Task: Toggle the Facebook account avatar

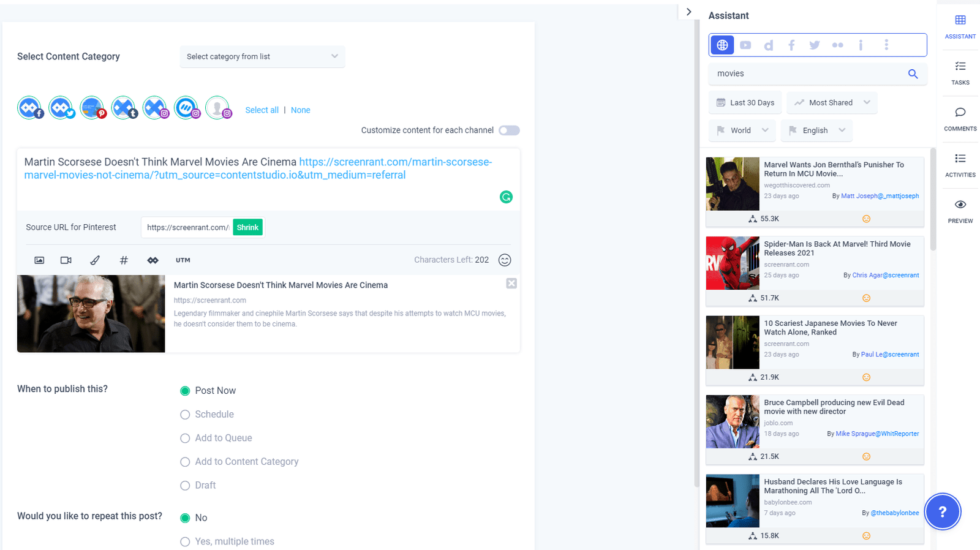Action: coord(29,108)
